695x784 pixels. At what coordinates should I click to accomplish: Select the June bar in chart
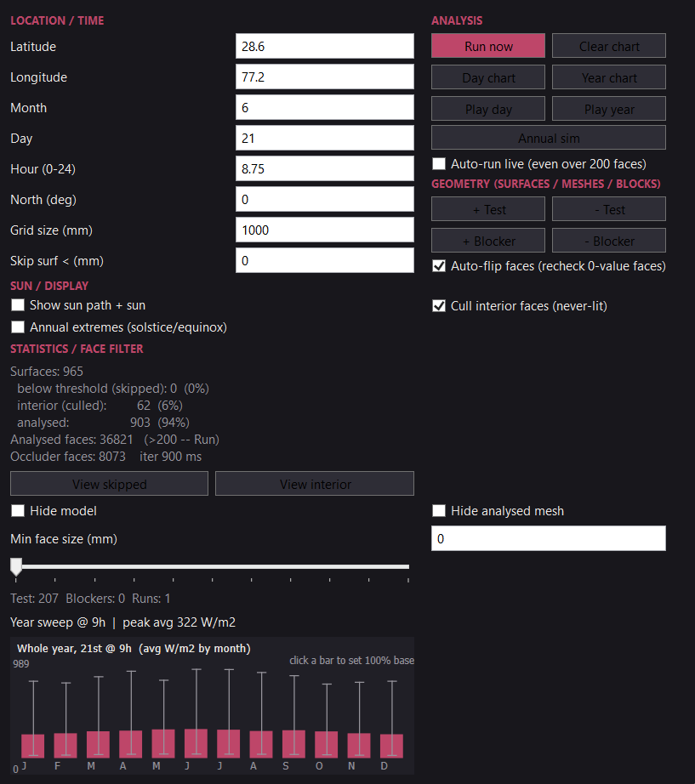(x=197, y=743)
